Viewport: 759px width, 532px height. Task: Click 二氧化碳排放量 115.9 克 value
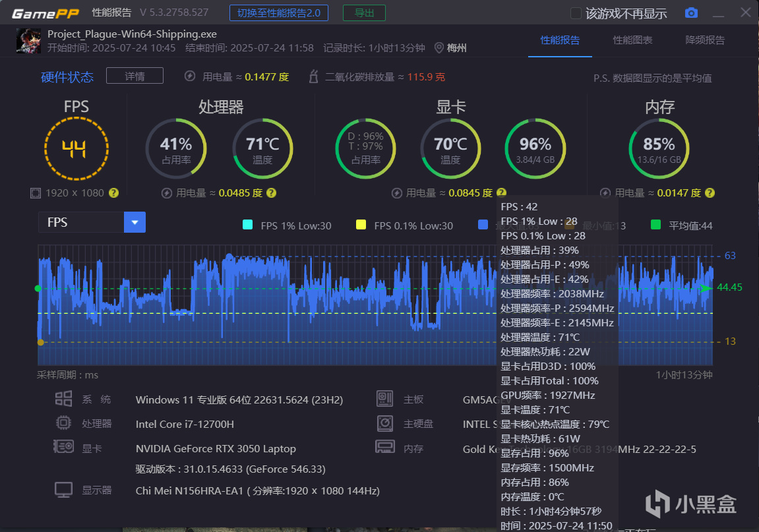click(x=426, y=77)
